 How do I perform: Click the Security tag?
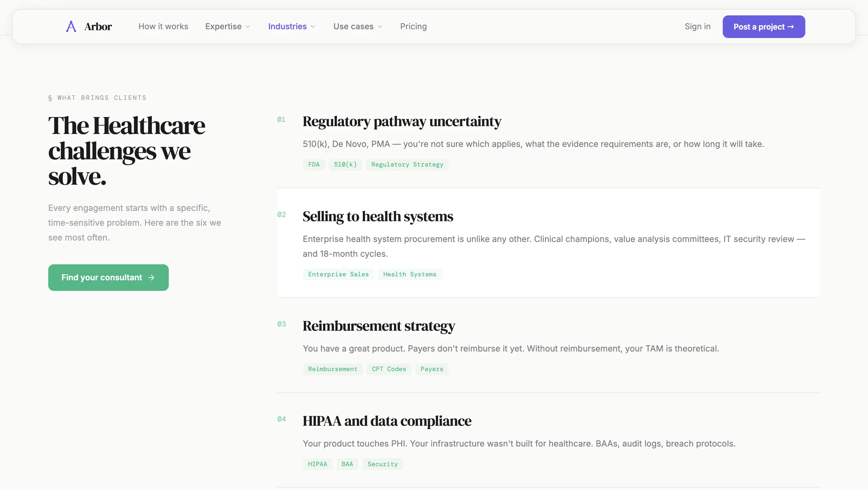click(382, 464)
